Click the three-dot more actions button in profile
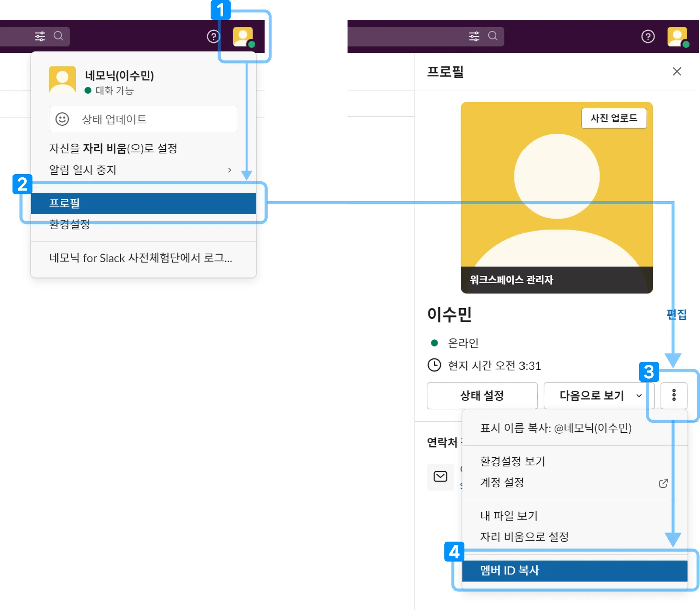Image resolution: width=700 pixels, height=610 pixels. coord(674,395)
